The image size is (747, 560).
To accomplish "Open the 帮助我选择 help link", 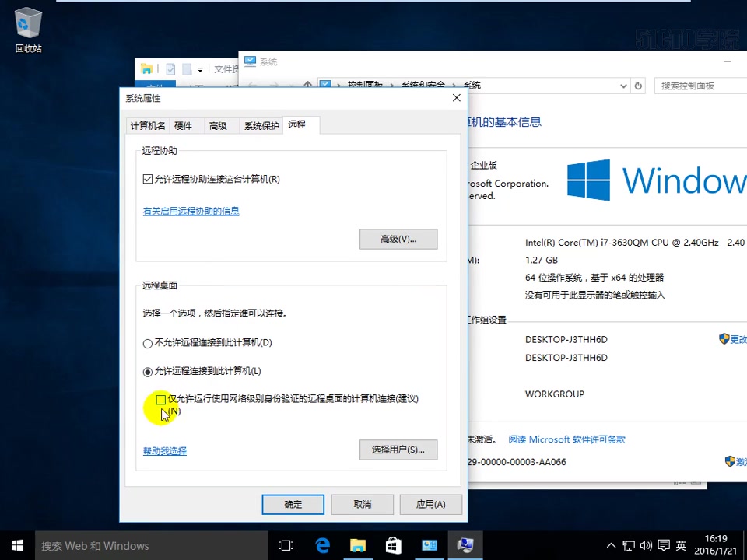I will pyautogui.click(x=165, y=450).
